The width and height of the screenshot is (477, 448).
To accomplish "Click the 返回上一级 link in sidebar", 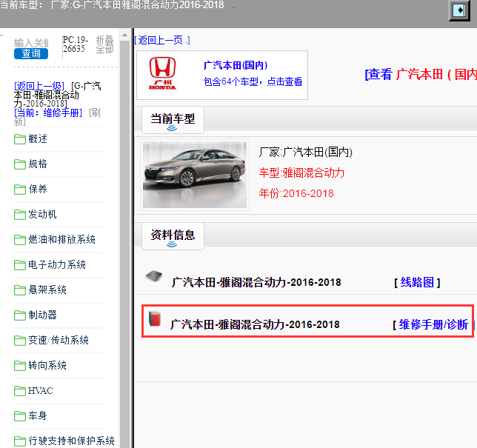I will 39,86.
